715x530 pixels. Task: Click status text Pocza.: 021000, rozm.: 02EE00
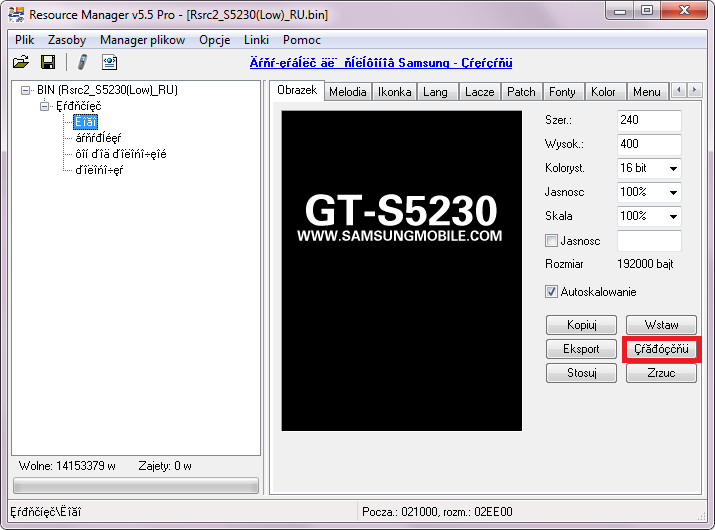point(437,512)
